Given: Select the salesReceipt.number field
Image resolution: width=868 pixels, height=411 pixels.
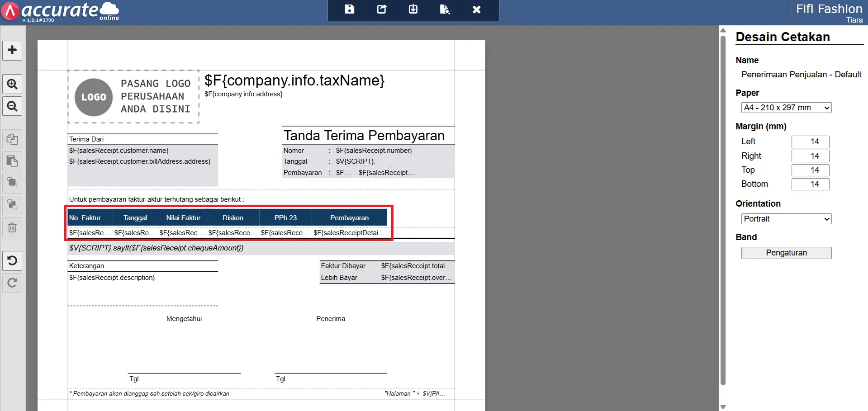Looking at the screenshot, I should tap(374, 151).
